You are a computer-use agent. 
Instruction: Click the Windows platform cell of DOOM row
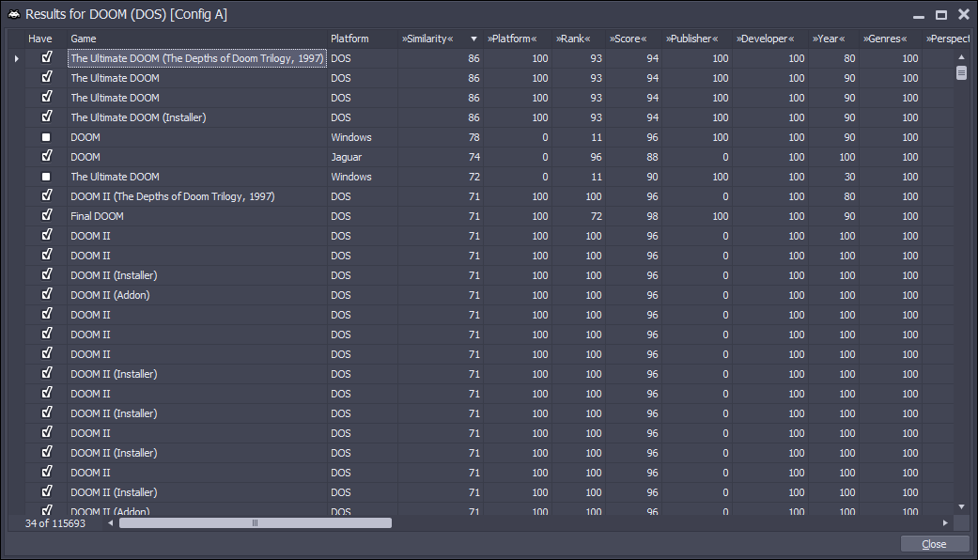pyautogui.click(x=363, y=137)
